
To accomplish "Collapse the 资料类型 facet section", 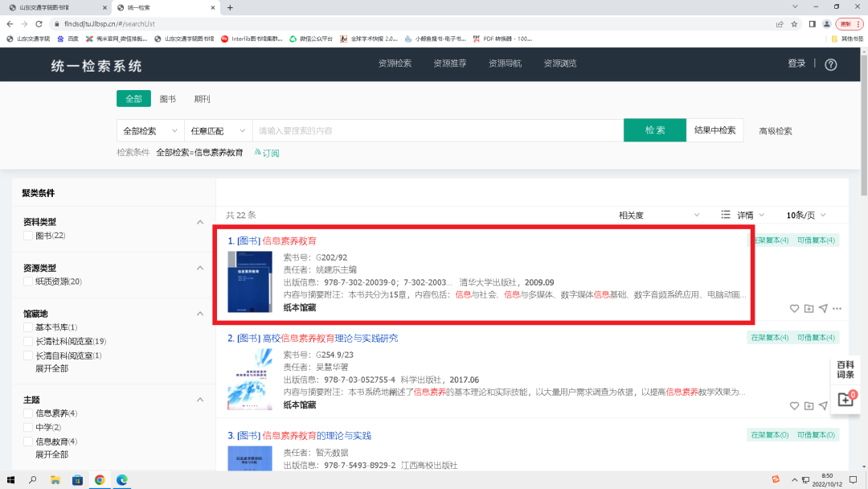I will point(200,222).
